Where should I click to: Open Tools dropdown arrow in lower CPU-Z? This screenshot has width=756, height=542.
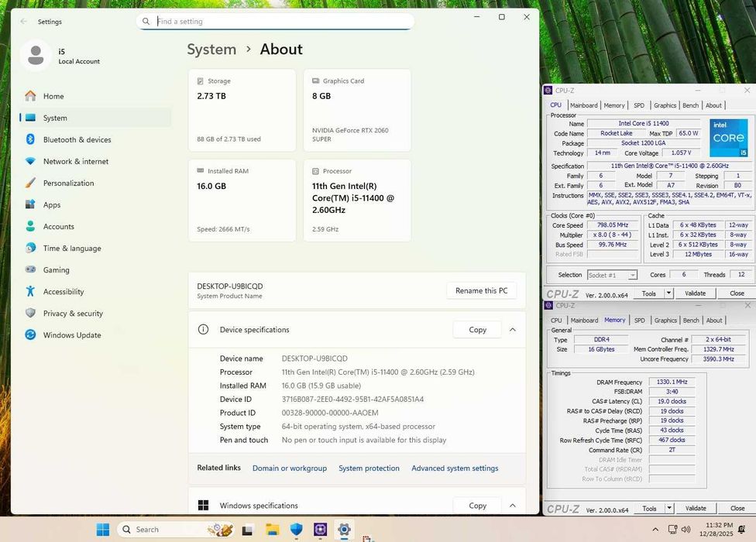coord(669,508)
